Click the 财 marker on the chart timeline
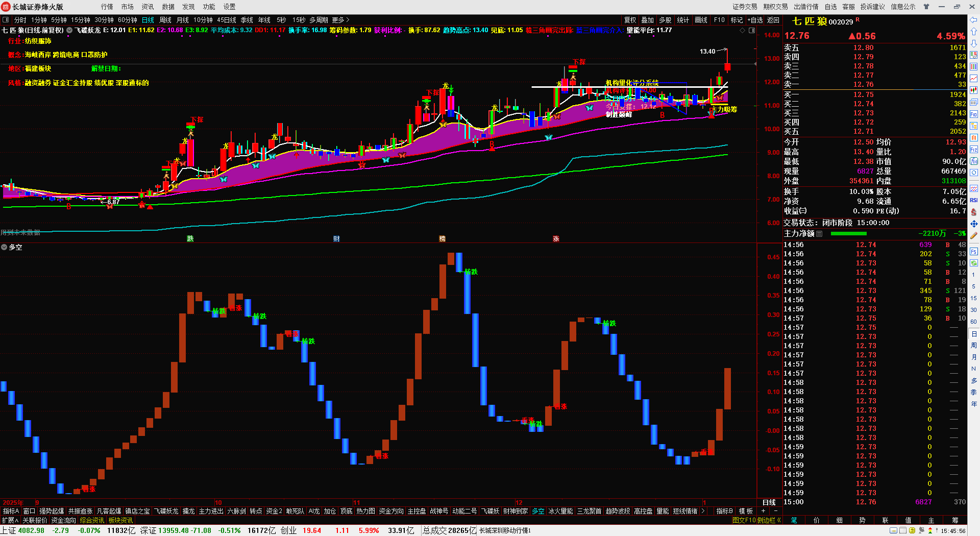 tap(336, 239)
